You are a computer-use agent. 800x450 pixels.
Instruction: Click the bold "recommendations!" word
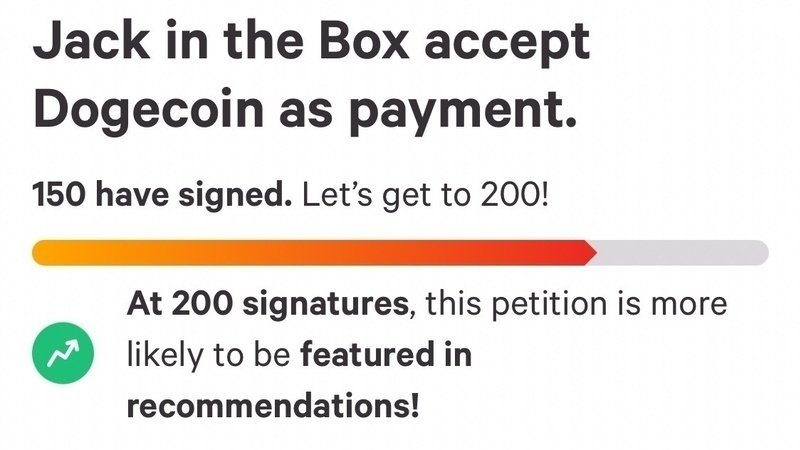(272, 409)
